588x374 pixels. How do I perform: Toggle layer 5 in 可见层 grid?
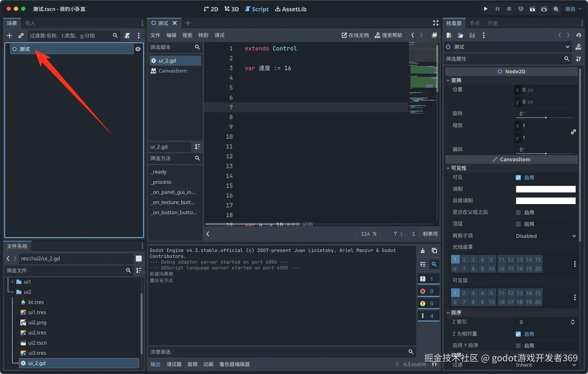[491, 293]
